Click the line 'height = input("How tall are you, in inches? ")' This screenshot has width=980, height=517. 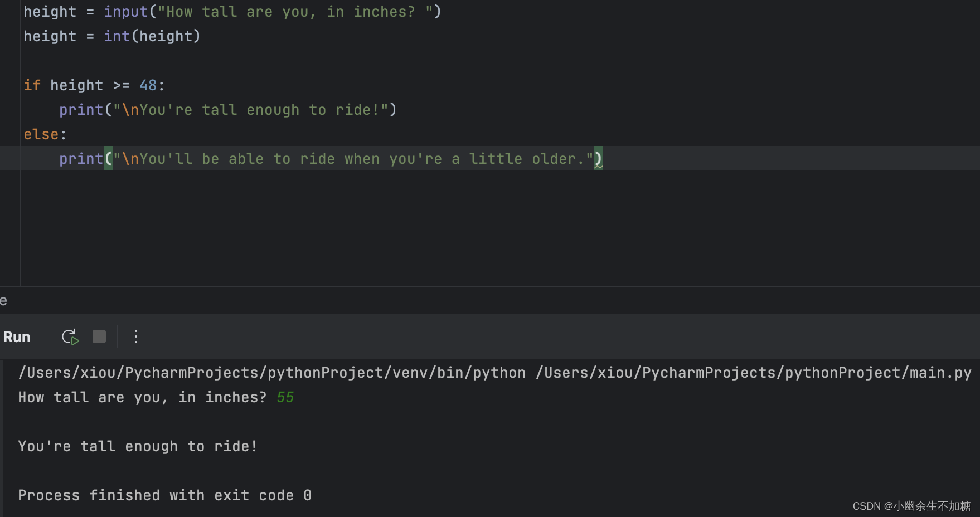(x=232, y=12)
